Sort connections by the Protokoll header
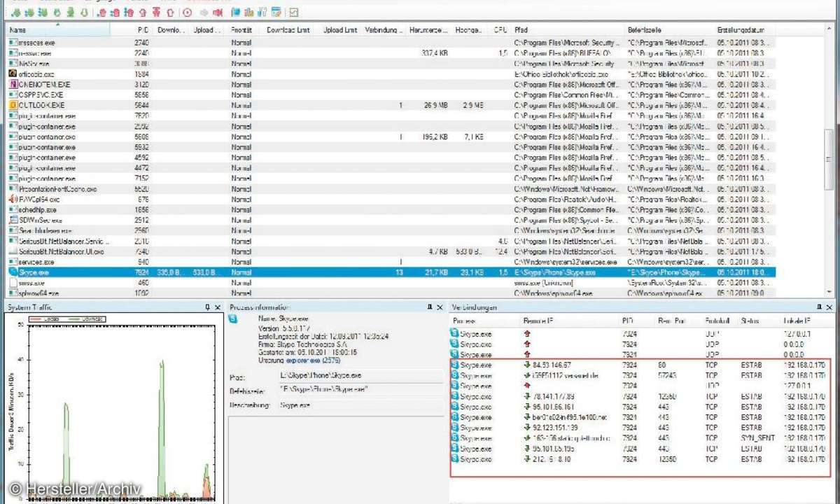 pyautogui.click(x=721, y=320)
